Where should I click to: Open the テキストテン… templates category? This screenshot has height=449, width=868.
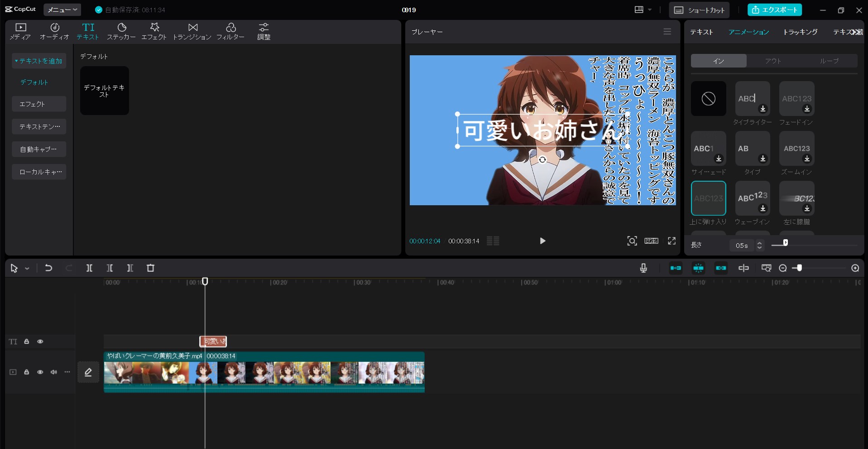[39, 126]
